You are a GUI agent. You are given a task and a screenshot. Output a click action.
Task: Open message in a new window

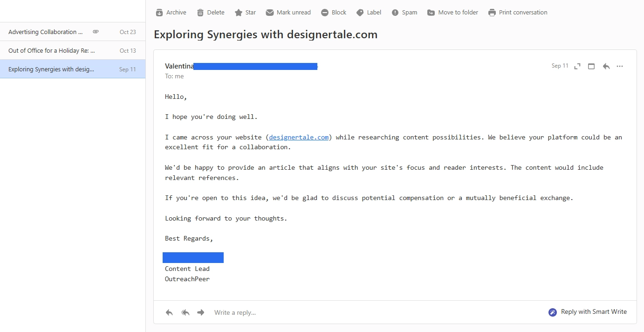[591, 66]
